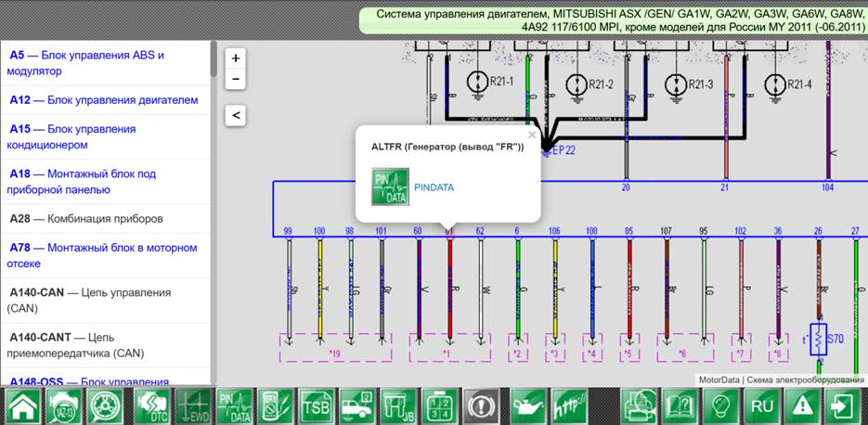Image resolution: width=868 pixels, height=425 pixels.
Task: Open the PINDATA link in popup
Action: point(434,187)
